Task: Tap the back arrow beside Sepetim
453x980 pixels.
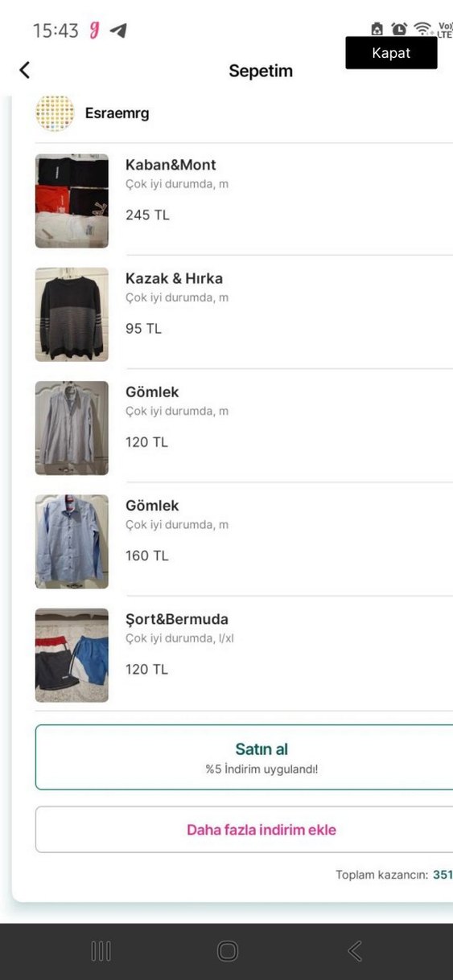Action: (24, 70)
